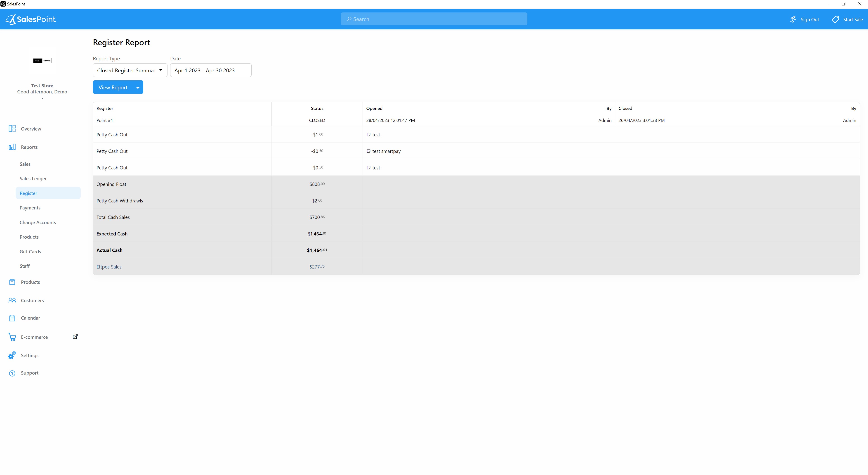
Task: Select Sales Ledger in Reports submenu
Action: [x=33, y=178]
